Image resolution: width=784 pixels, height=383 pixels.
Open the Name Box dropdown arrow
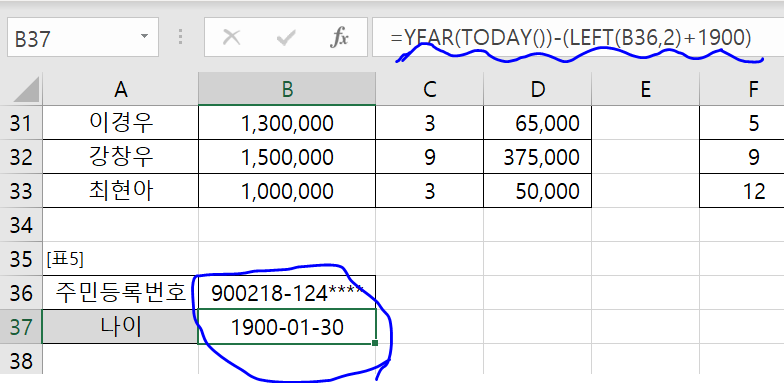144,36
